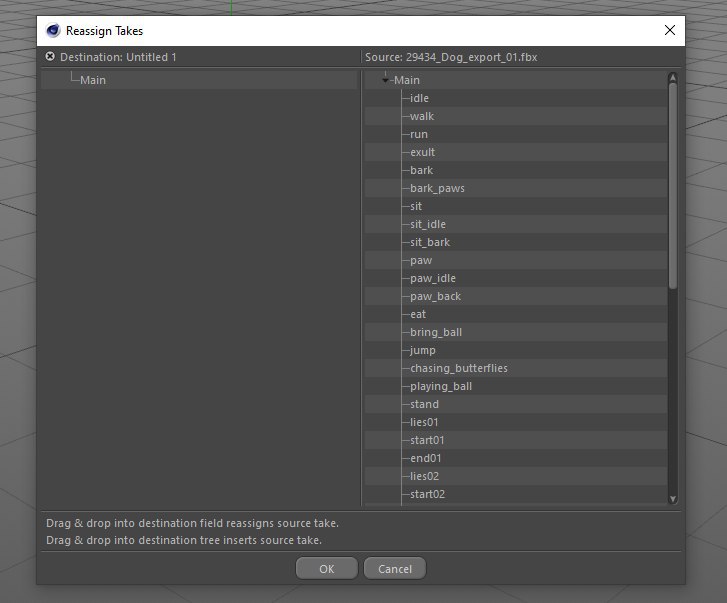The height and width of the screenshot is (603, 727).
Task: Select the exult take
Action: tap(422, 152)
